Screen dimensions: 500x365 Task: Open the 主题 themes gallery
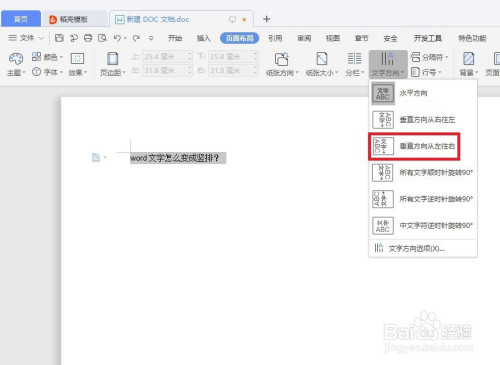coord(16,64)
